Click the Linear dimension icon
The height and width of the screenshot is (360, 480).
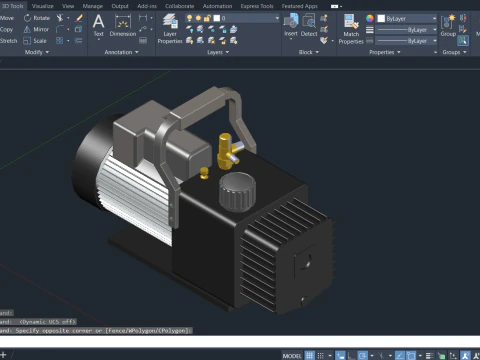coord(143,18)
